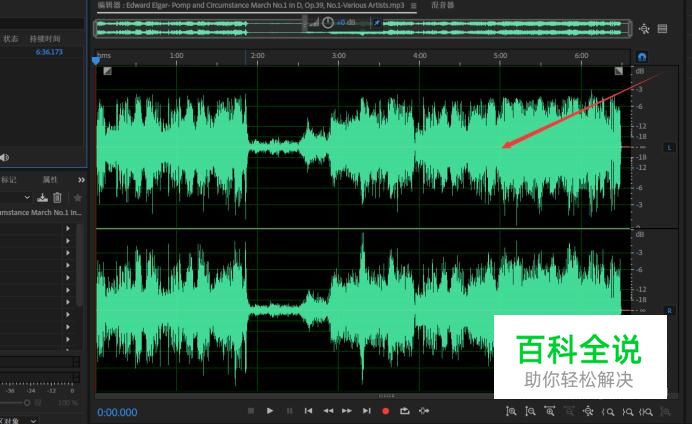Click the Pomp and Circumstance file name label
Viewport: 692px width, 424px height.
41,212
